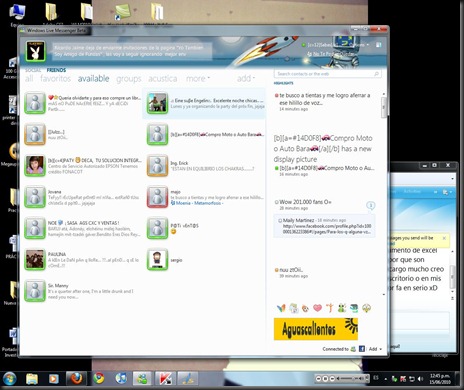The image size is (464, 390).
Task: Switch to the SOCIAL view
Action: pyautogui.click(x=33, y=70)
